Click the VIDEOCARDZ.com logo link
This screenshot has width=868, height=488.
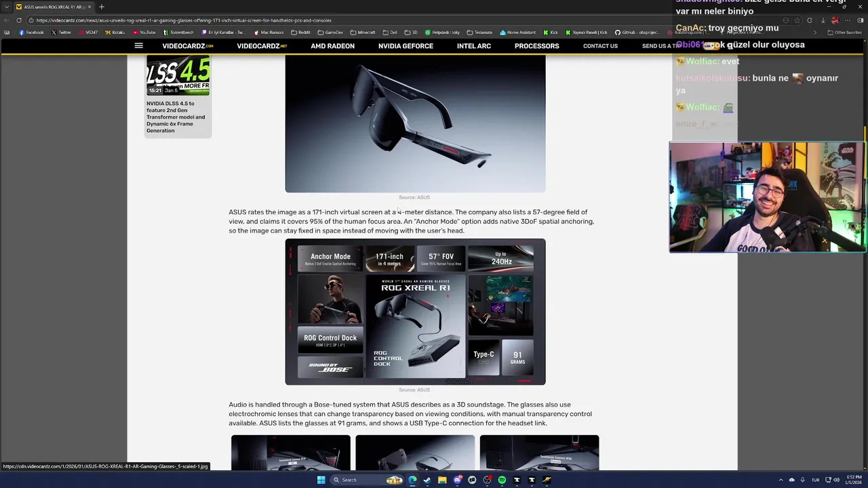pyautogui.click(x=188, y=46)
